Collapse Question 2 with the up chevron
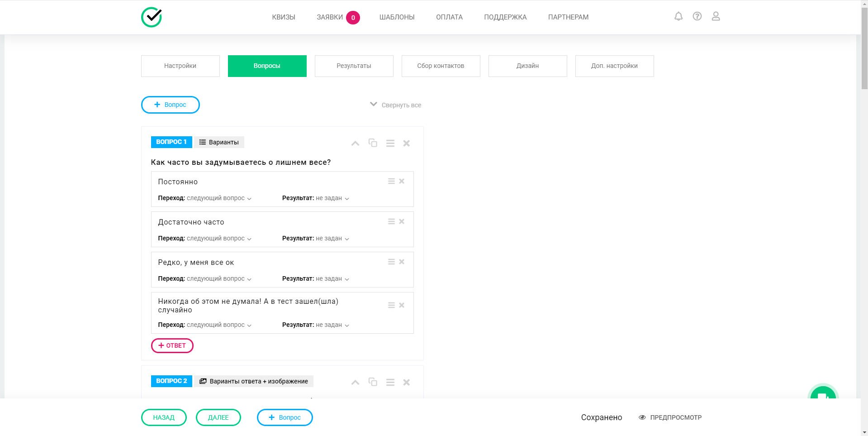This screenshot has height=436, width=868. coord(356,382)
